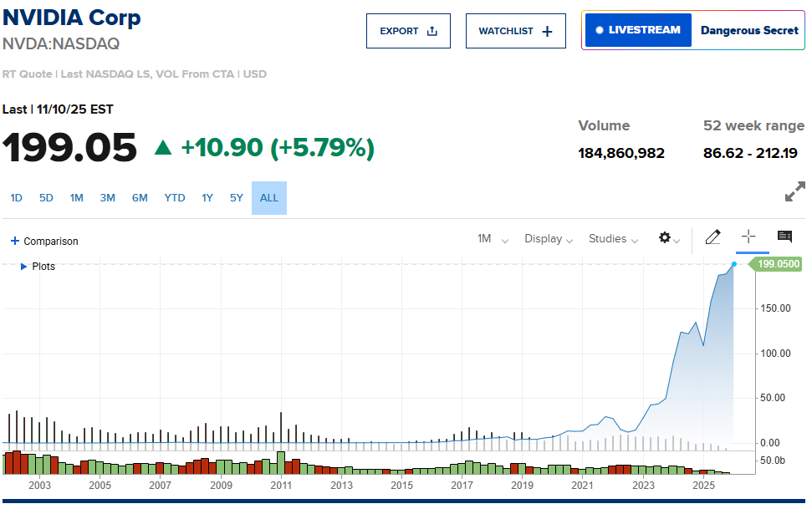812x509 pixels.
Task: Click the LIVESTREAM button
Action: click(x=637, y=30)
